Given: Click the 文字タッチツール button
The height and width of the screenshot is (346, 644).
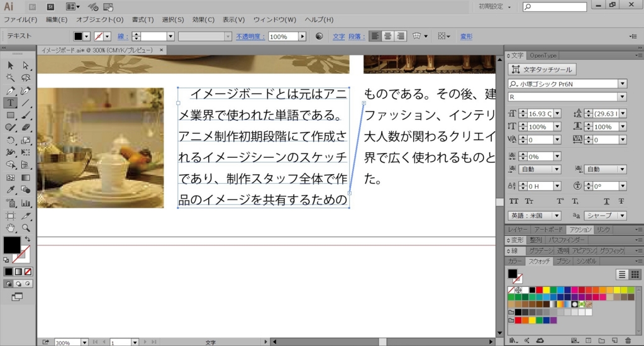Looking at the screenshot, I should pos(543,69).
